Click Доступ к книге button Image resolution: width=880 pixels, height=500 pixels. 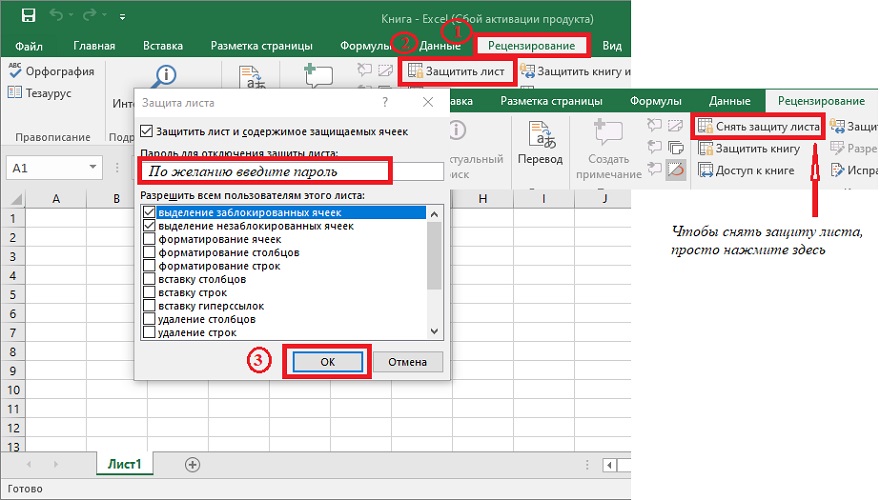746,170
